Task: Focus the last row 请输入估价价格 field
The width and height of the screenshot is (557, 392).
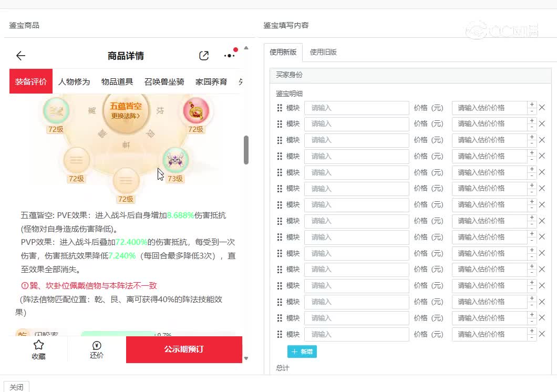Action: [490, 335]
